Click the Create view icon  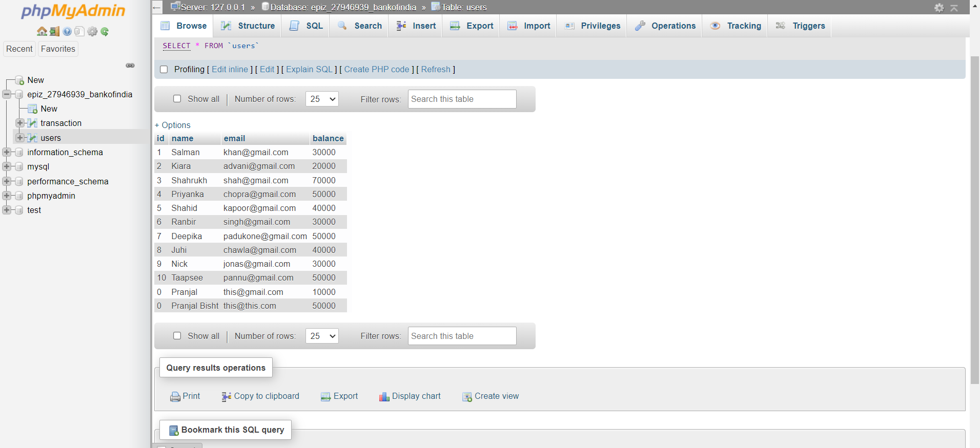click(x=467, y=397)
